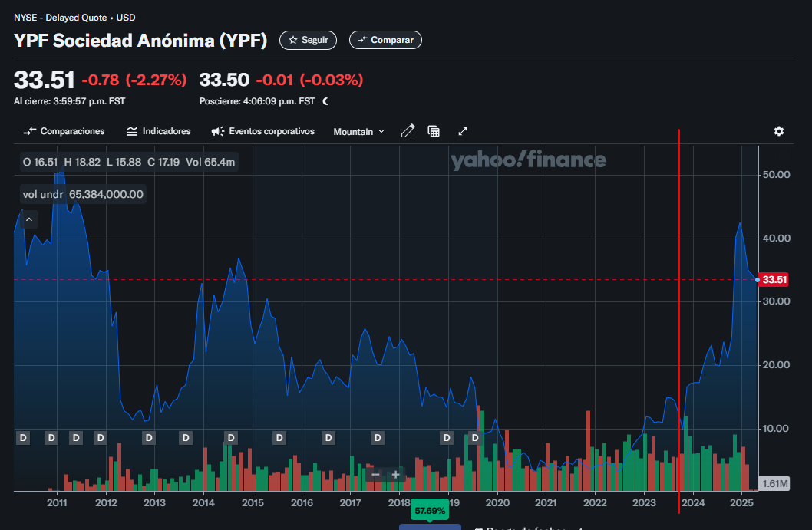This screenshot has width=812, height=530.
Task: Open the D marker between 2013 and 2014
Action: point(186,438)
